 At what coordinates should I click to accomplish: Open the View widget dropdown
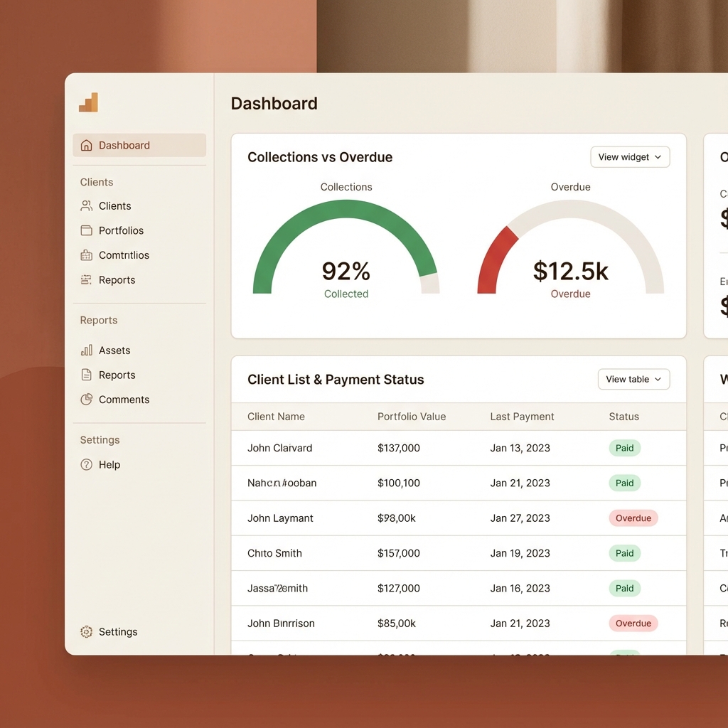pos(630,157)
